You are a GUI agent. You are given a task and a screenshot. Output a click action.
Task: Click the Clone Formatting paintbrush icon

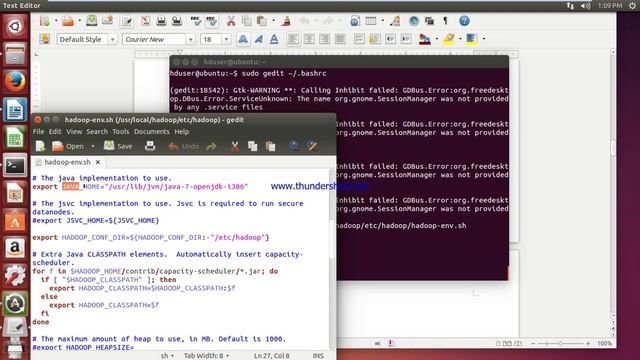[286, 21]
